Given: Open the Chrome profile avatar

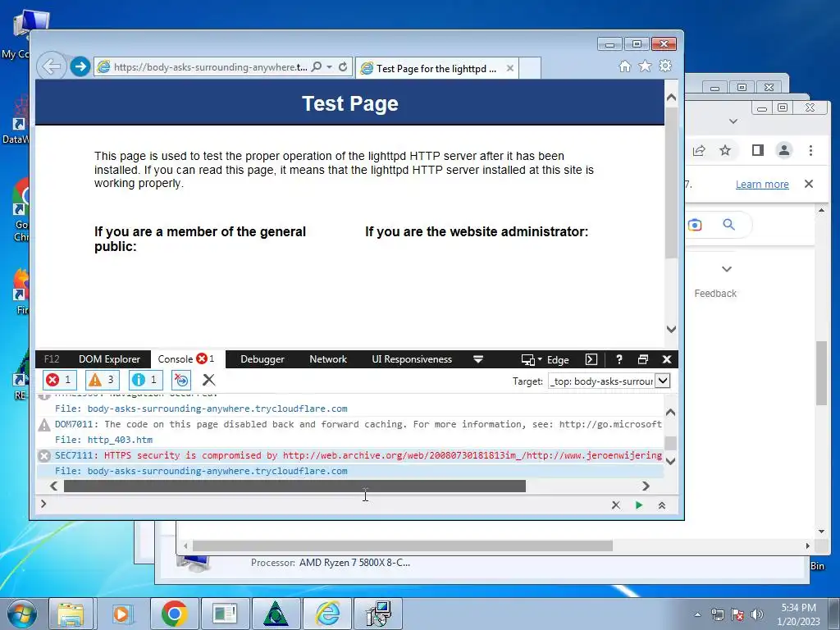Looking at the screenshot, I should click(784, 151).
